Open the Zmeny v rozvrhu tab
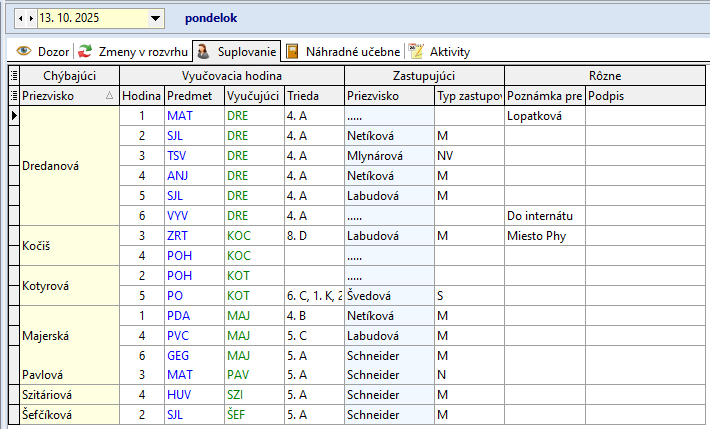The height and width of the screenshot is (429, 710). pos(144,51)
